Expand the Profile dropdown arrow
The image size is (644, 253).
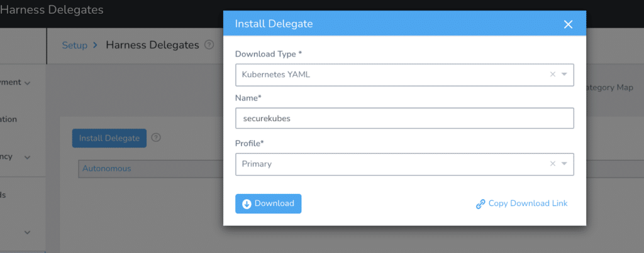[564, 164]
